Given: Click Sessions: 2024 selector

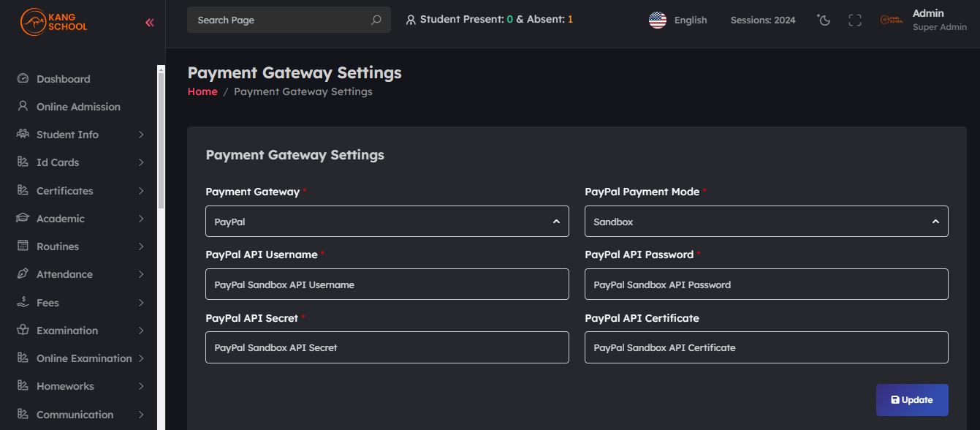Looking at the screenshot, I should point(763,20).
